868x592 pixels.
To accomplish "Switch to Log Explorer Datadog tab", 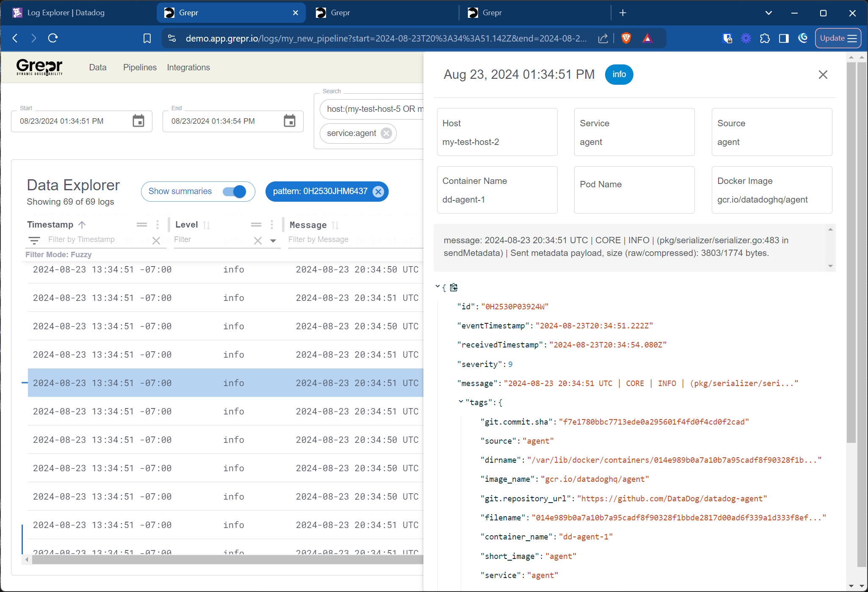I will pyautogui.click(x=79, y=13).
